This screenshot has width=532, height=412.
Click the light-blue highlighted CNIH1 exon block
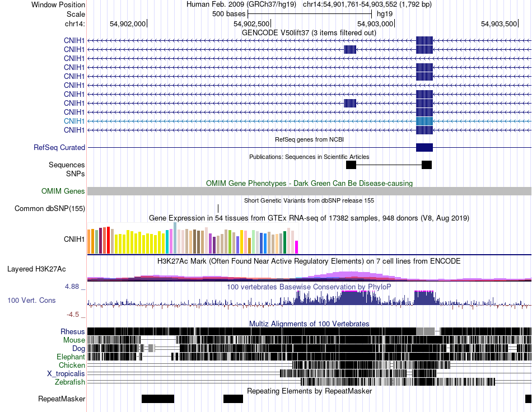(424, 121)
